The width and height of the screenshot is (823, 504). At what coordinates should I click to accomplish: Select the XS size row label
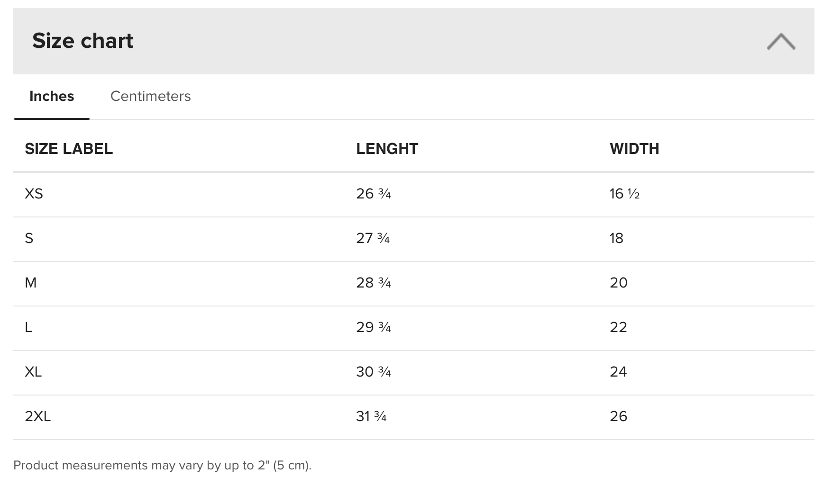34,194
